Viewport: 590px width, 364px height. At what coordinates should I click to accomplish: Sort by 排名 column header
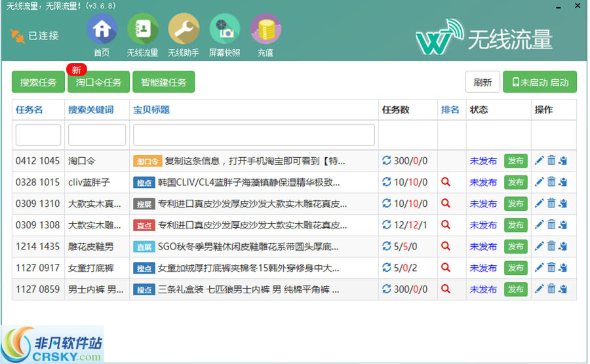pos(450,110)
